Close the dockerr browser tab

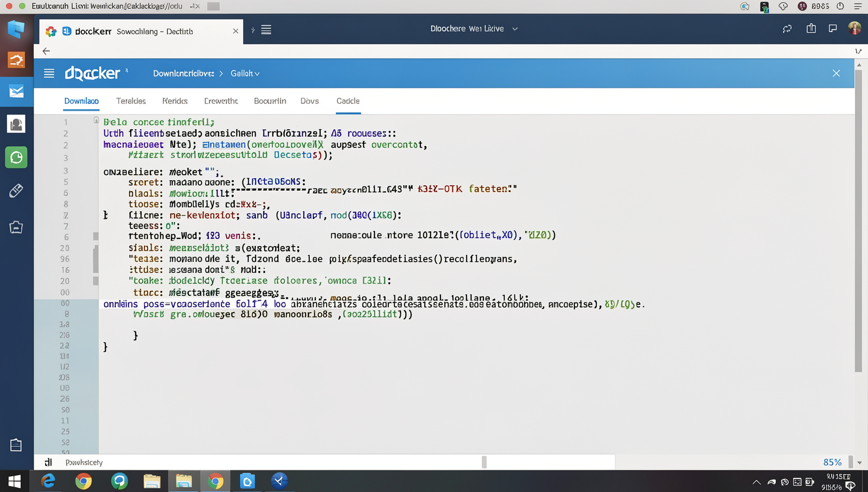click(235, 31)
